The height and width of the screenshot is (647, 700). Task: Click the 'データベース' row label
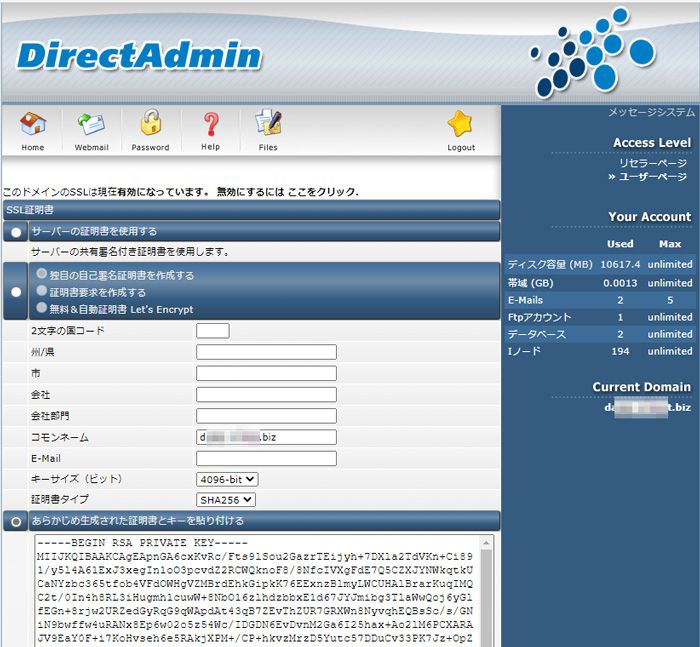[537, 334]
